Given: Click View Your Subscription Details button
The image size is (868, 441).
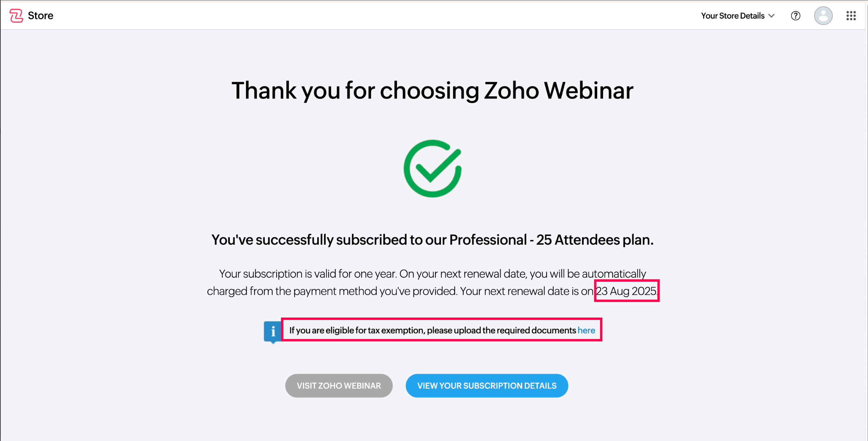Looking at the screenshot, I should (487, 386).
